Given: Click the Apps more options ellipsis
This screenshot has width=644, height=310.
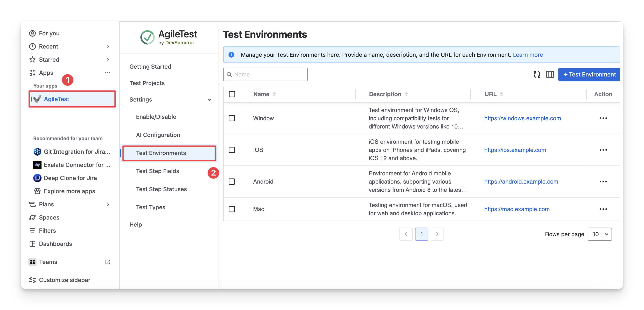Looking at the screenshot, I should pyautogui.click(x=107, y=73).
